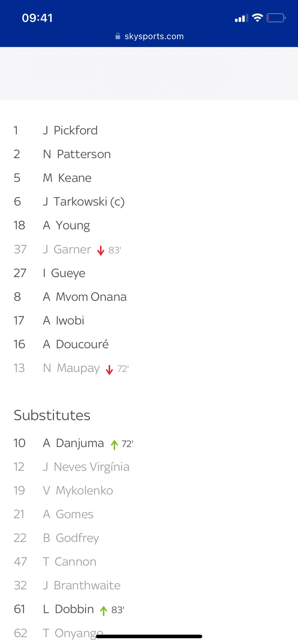Tap the padlock icon in address bar
The image size is (298, 644).
118,36
